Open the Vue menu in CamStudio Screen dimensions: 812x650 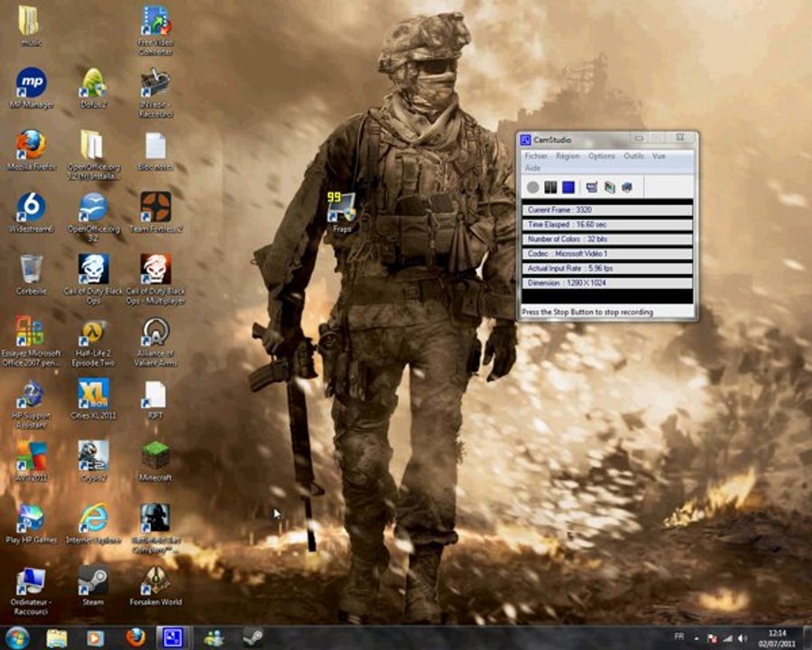click(659, 155)
